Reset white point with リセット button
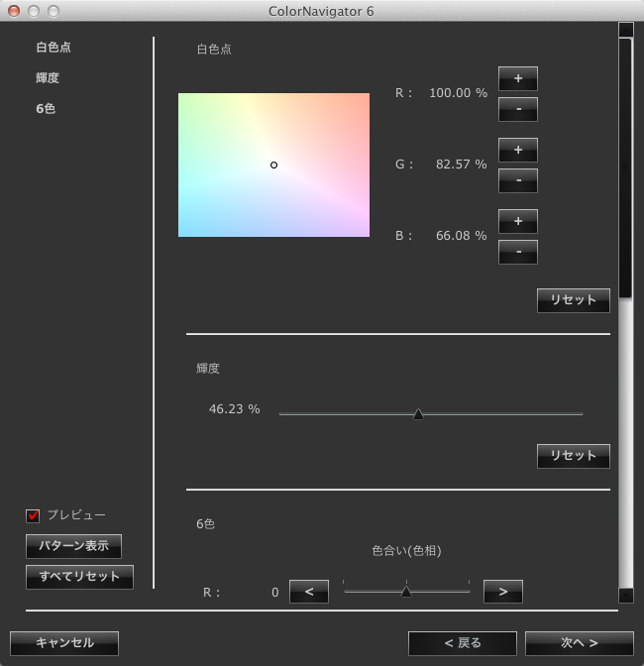644x666 pixels. (573, 300)
